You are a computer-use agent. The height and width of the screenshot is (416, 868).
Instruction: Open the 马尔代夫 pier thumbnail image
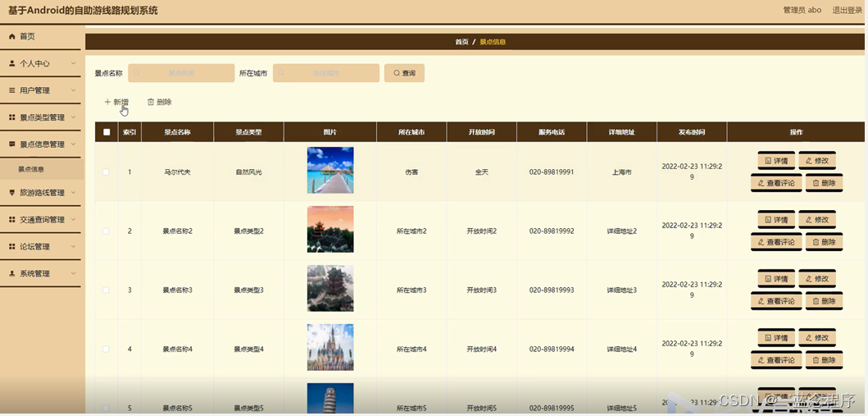pyautogui.click(x=330, y=170)
